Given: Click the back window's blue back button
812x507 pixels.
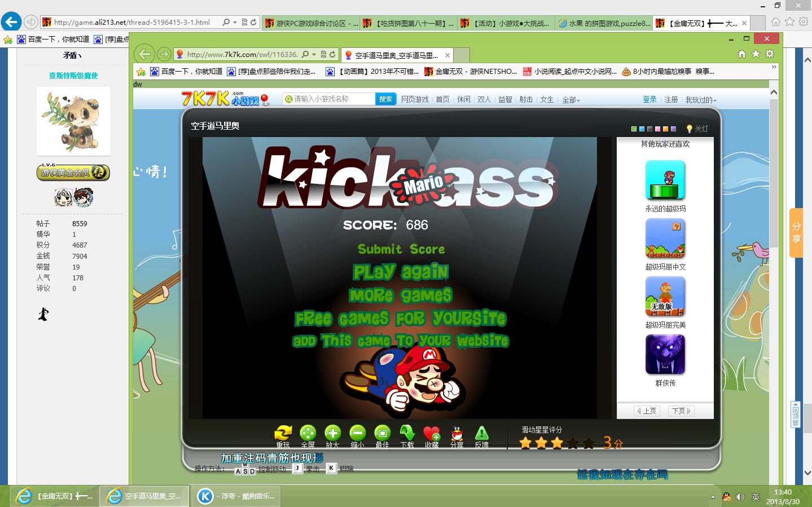Looking at the screenshot, I should tap(11, 22).
